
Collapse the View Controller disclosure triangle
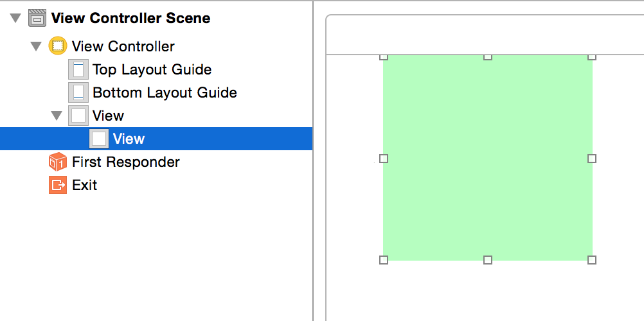36,46
